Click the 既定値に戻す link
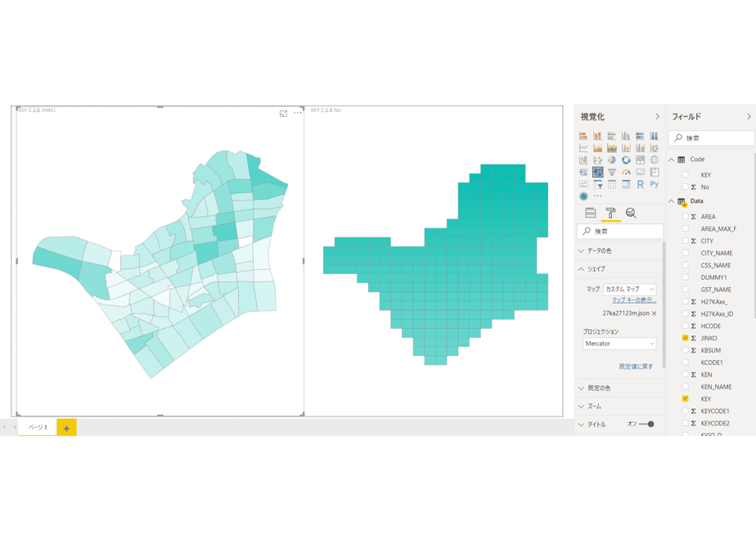The height and width of the screenshot is (540, 756). click(636, 367)
